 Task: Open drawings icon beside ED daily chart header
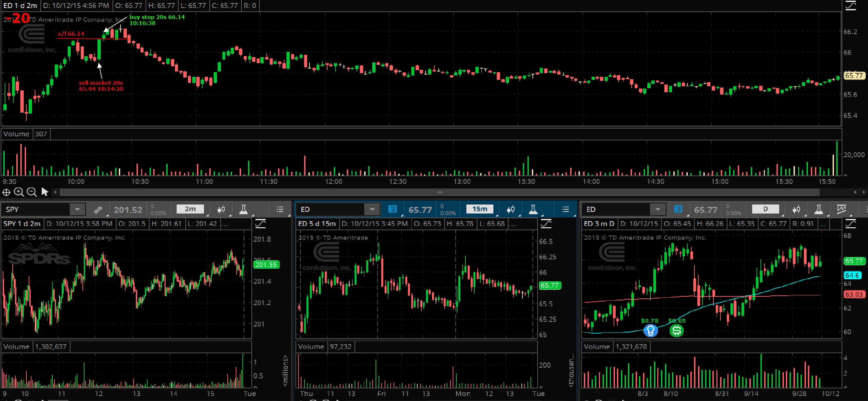tap(851, 224)
